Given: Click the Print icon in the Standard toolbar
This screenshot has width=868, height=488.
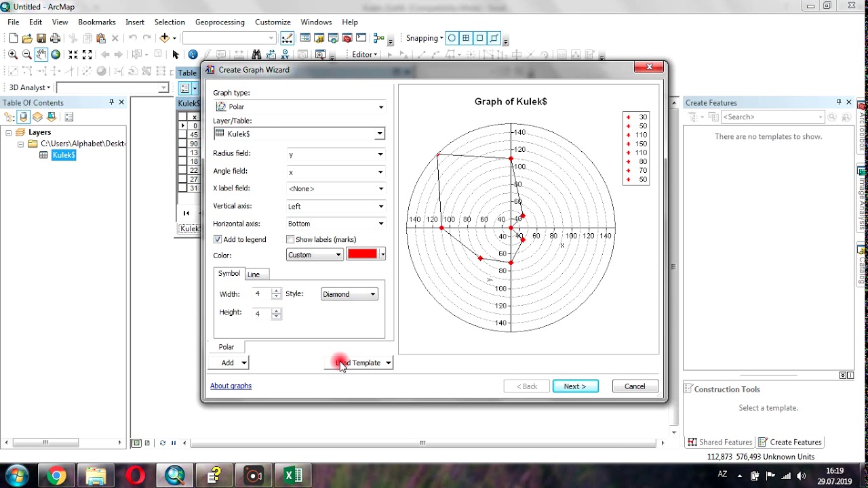Looking at the screenshot, I should (x=56, y=39).
